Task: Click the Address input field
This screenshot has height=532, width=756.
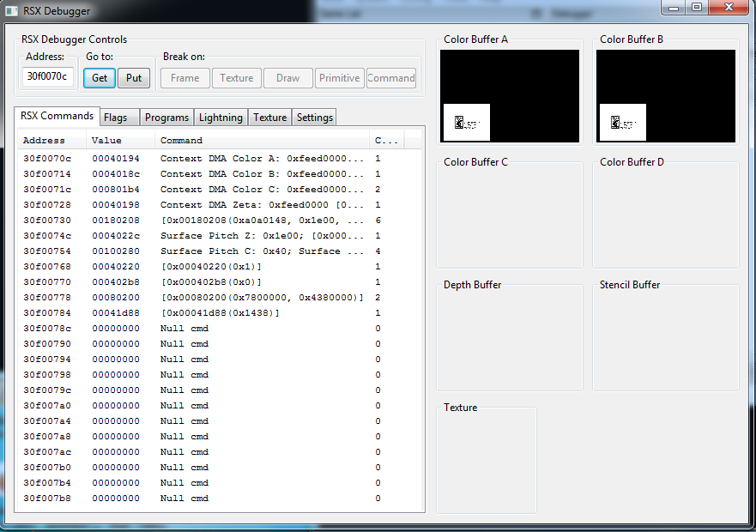Action: (x=47, y=77)
